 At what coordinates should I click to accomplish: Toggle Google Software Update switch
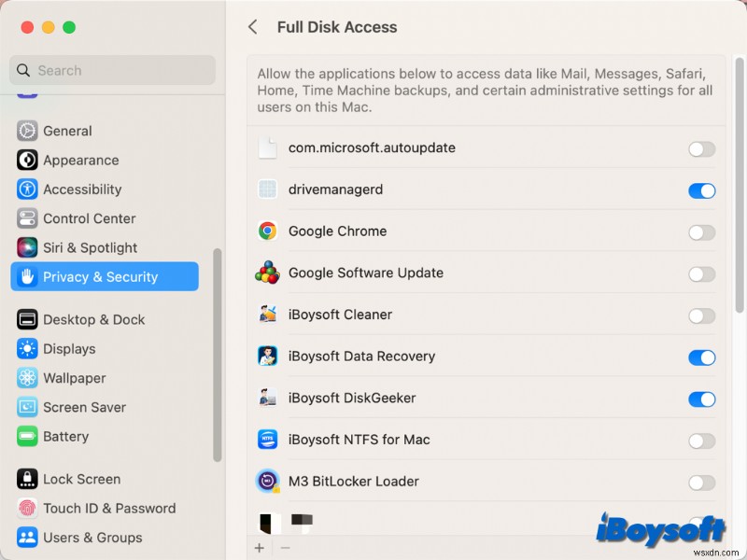tap(702, 274)
